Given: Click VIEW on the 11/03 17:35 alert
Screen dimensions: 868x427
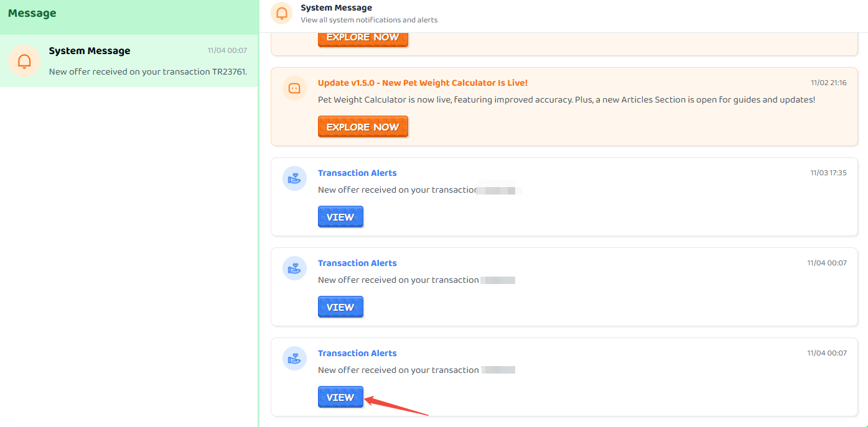Looking at the screenshot, I should coord(340,217).
